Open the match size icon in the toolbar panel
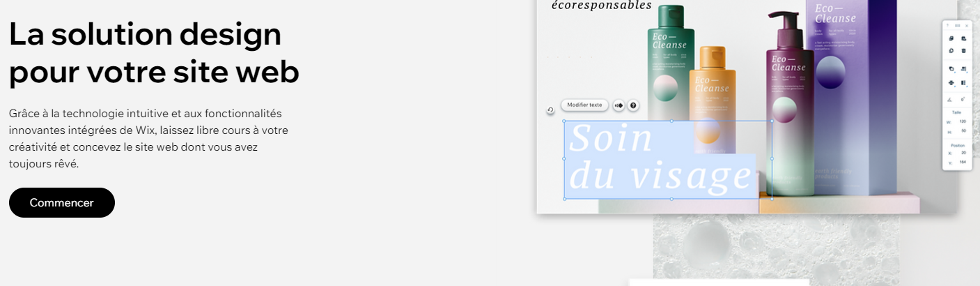 tap(965, 83)
